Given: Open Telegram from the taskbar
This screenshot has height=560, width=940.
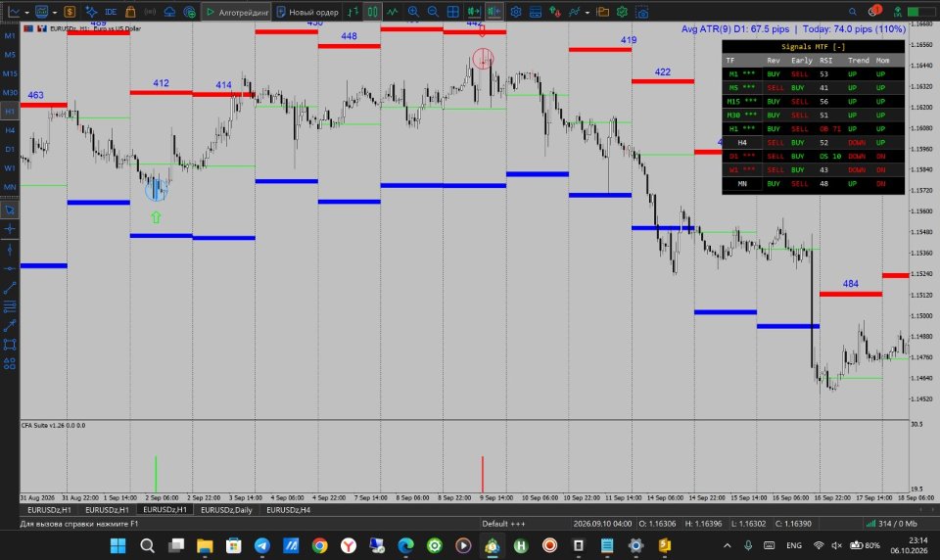Looking at the screenshot, I should pyautogui.click(x=262, y=545).
